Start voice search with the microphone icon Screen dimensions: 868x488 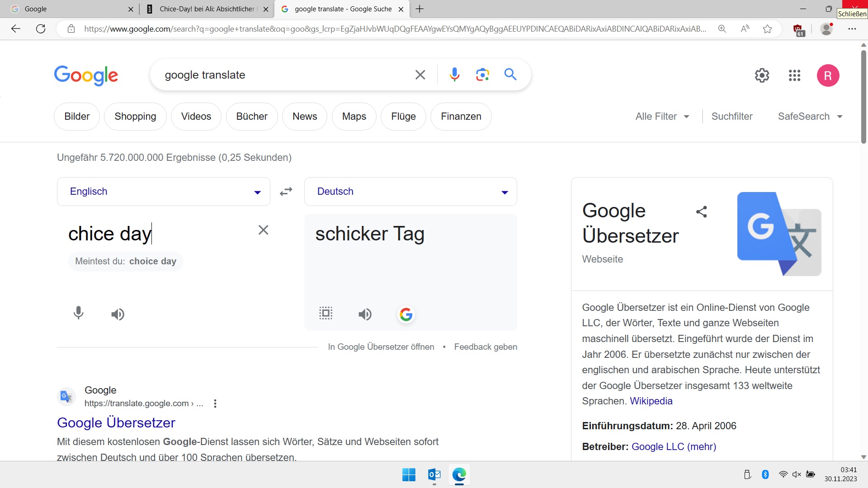[454, 75]
